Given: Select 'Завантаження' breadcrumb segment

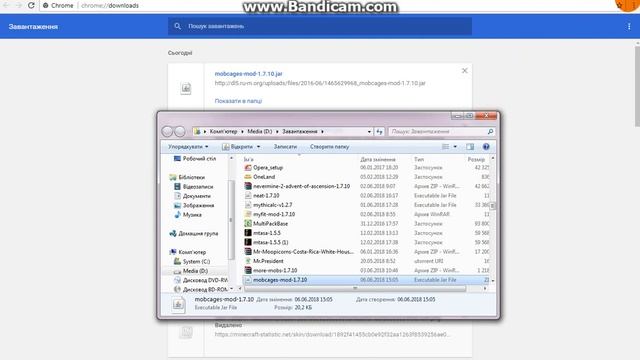Looking at the screenshot, I should point(300,131).
